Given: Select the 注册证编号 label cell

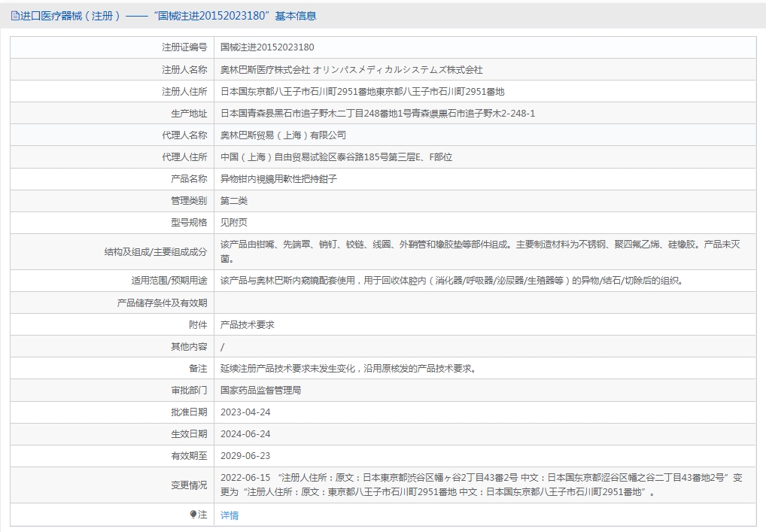Looking at the screenshot, I should [x=112, y=47].
